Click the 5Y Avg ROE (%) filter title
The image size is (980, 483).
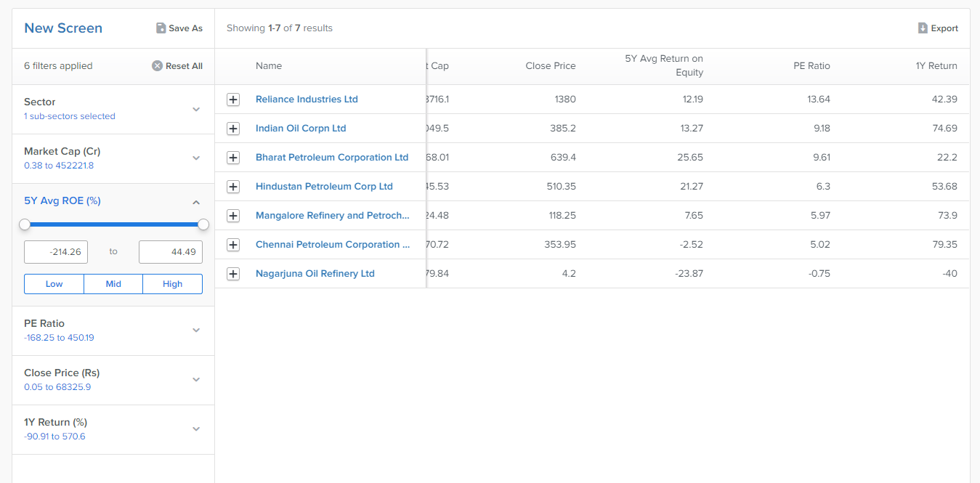pyautogui.click(x=62, y=201)
